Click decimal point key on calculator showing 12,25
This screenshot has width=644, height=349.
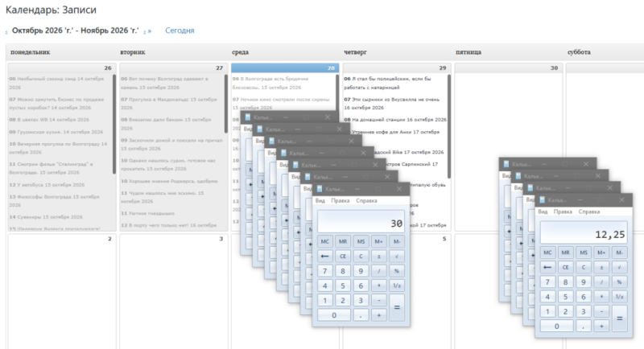pos(583,326)
